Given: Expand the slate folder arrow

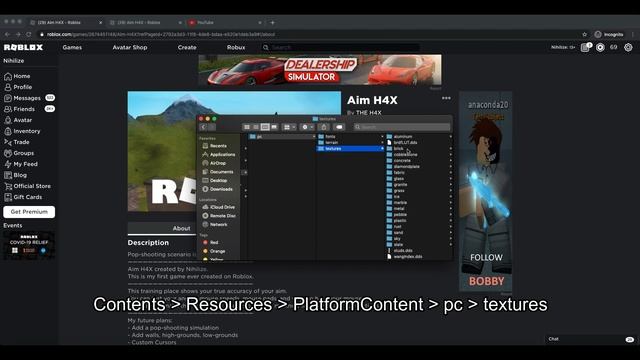Looking at the screenshot, I should (x=451, y=244).
